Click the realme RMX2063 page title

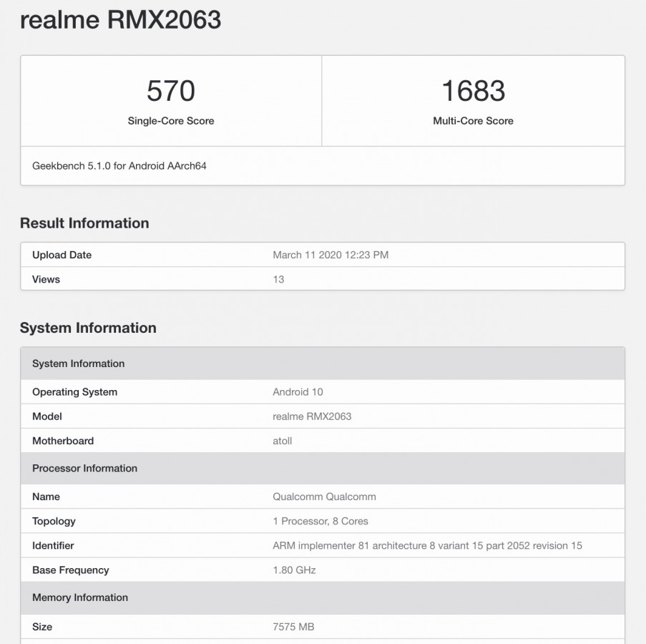coord(121,20)
